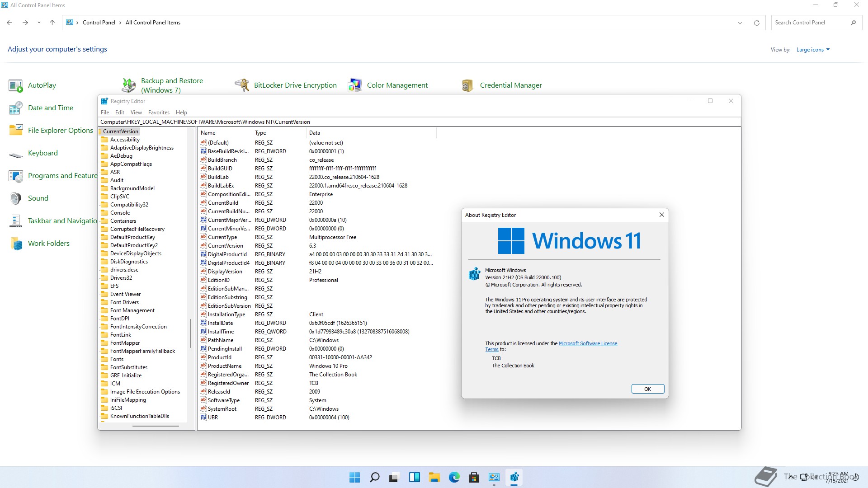The width and height of the screenshot is (868, 488).
Task: Select Fonts key in registry tree
Action: pos(117,359)
